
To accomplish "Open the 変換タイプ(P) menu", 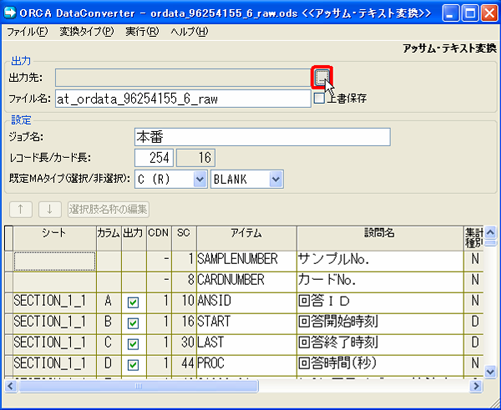I will click(x=87, y=32).
